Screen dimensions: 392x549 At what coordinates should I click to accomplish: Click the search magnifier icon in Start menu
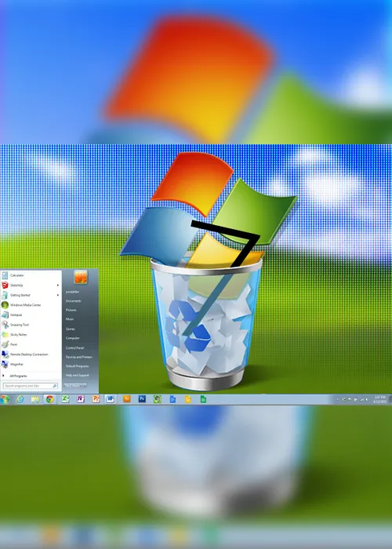coord(55,386)
